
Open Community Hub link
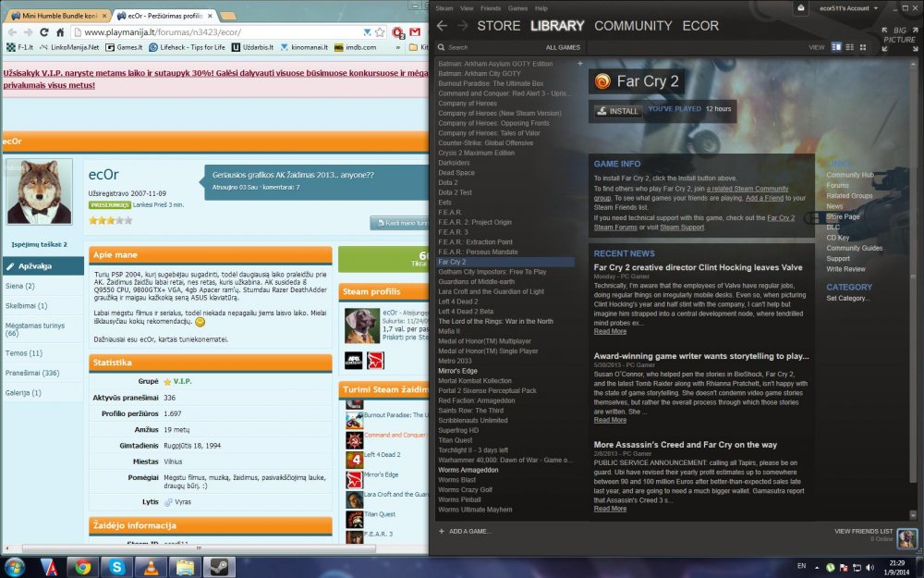point(849,175)
